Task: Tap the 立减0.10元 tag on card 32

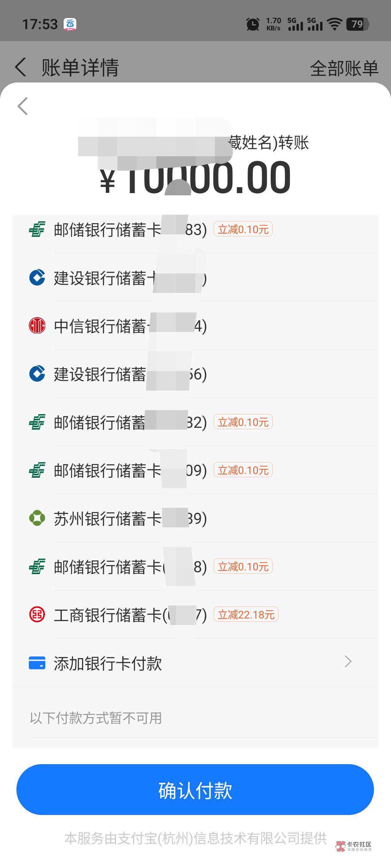Action: 243,422
